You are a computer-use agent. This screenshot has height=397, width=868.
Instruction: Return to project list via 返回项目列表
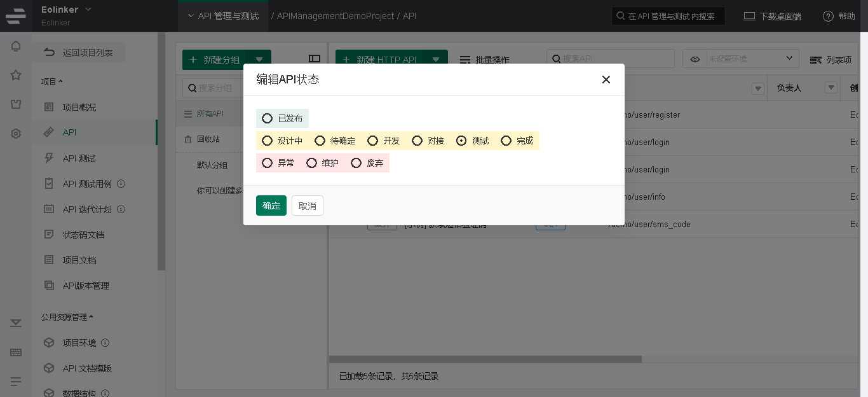pos(79,53)
